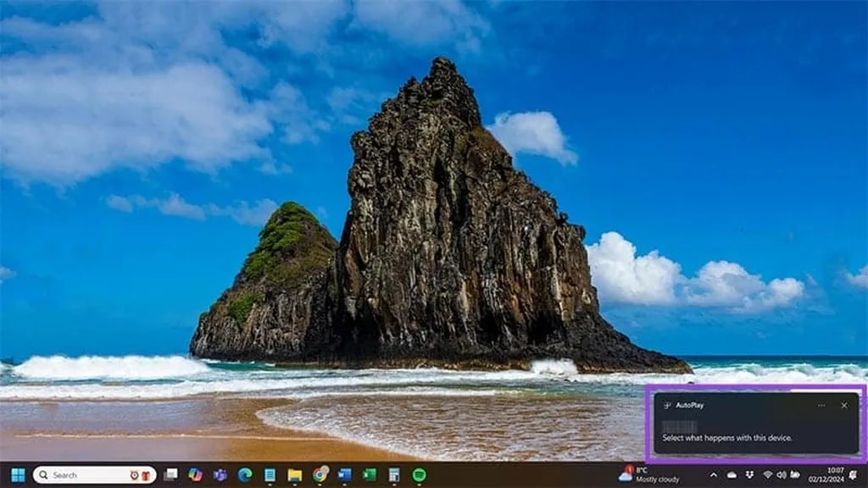868x488 pixels.
Task: Open Microsoft Excel from the taskbar
Action: pyautogui.click(x=370, y=475)
